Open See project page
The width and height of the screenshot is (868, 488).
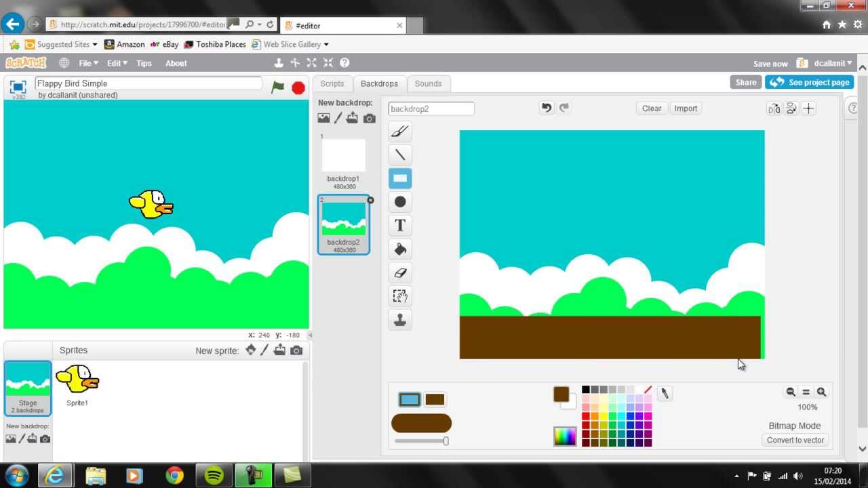pyautogui.click(x=809, y=82)
